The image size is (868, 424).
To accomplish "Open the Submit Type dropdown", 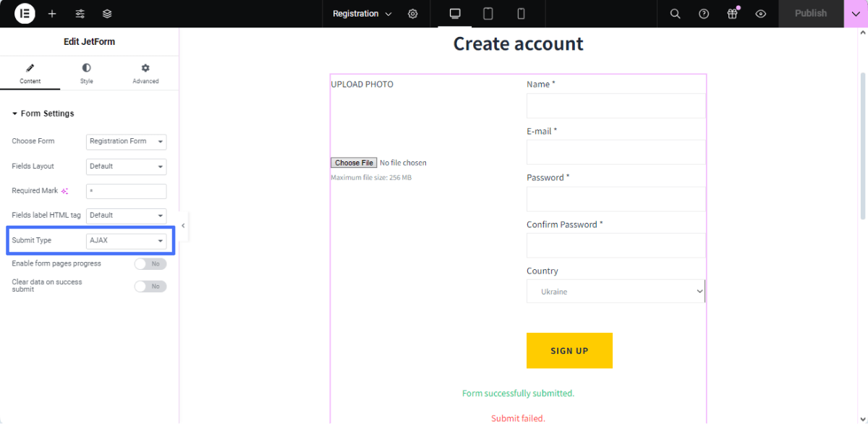I will point(126,240).
